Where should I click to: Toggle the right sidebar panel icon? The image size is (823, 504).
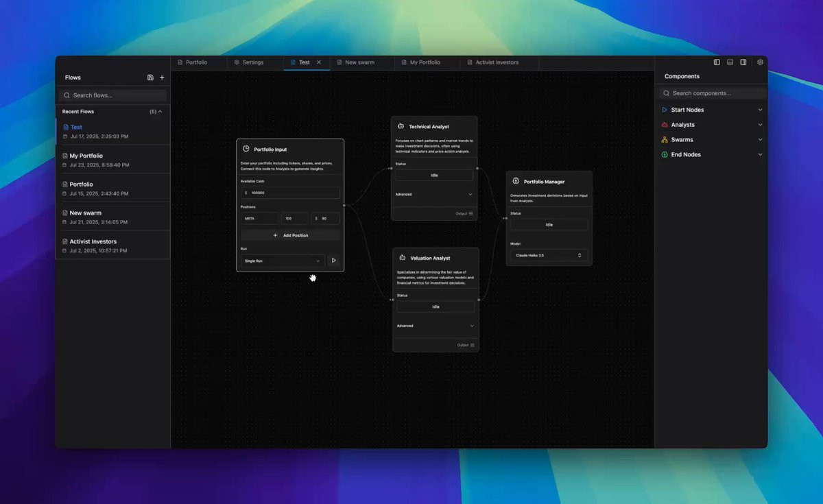point(743,62)
